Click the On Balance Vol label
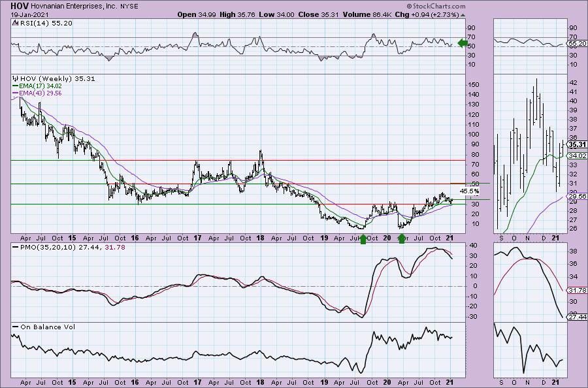This screenshot has height=388, width=588. [48, 327]
